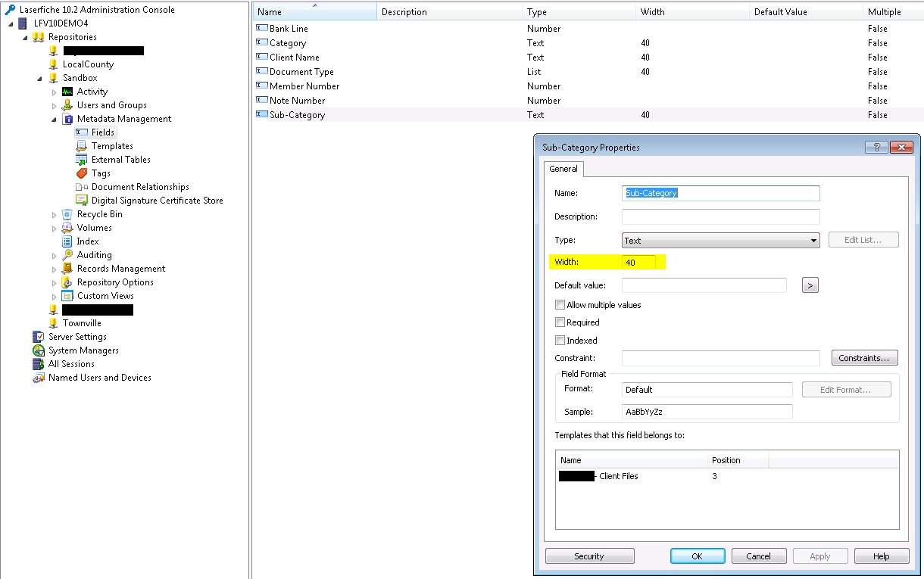Open the Type dropdown in properties dialog
924x579 pixels.
[x=721, y=241]
